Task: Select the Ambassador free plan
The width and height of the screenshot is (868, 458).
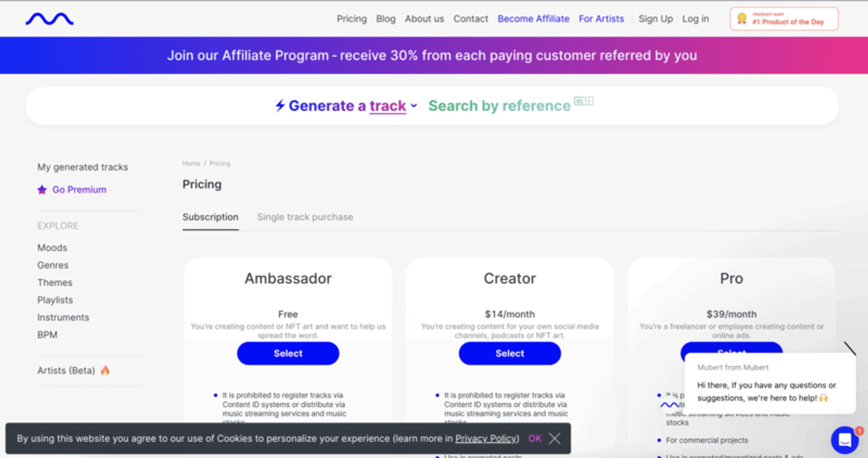Action: pyautogui.click(x=288, y=353)
